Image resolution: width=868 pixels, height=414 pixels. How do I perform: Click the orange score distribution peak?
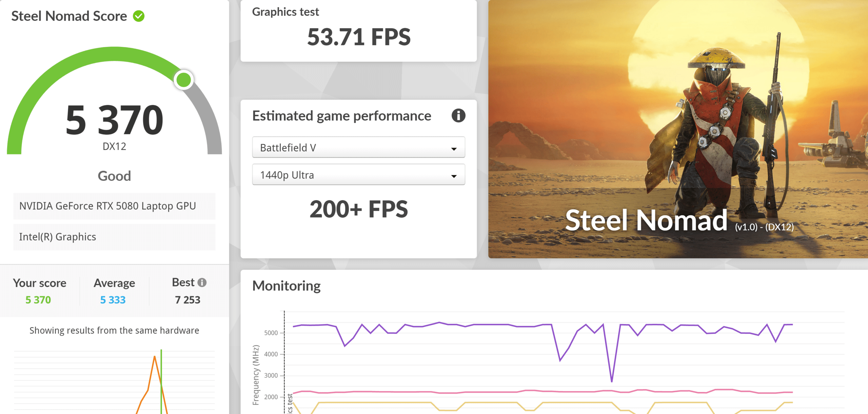(155, 357)
